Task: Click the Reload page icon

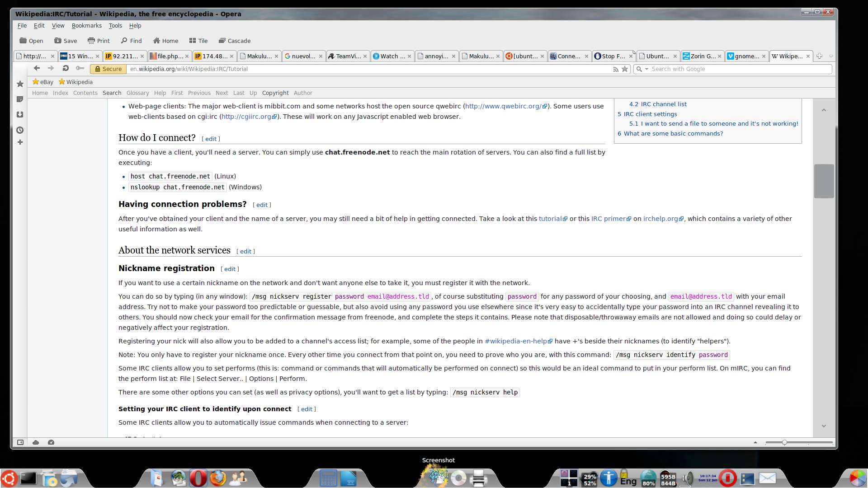Action: [66, 69]
